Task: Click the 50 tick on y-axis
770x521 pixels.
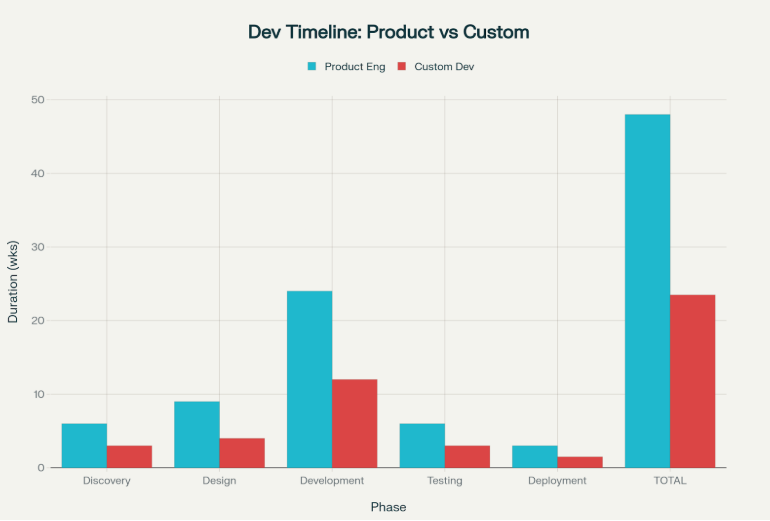Action: coord(38,100)
